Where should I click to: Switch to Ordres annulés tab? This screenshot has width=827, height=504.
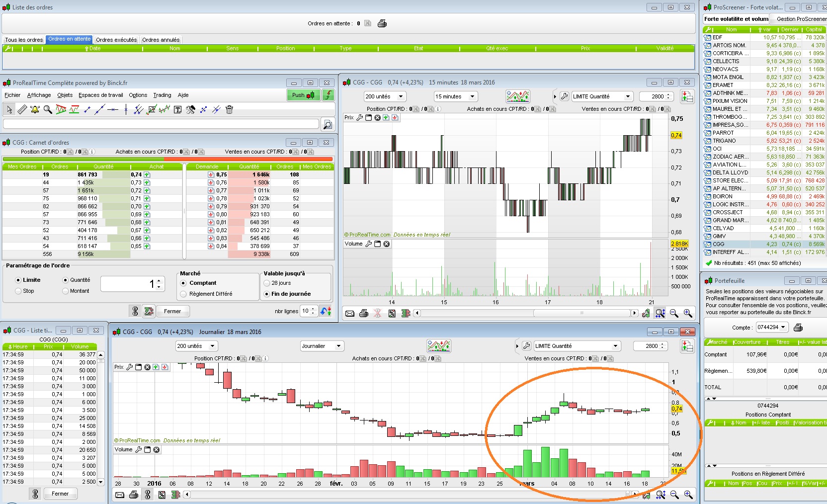tap(161, 40)
